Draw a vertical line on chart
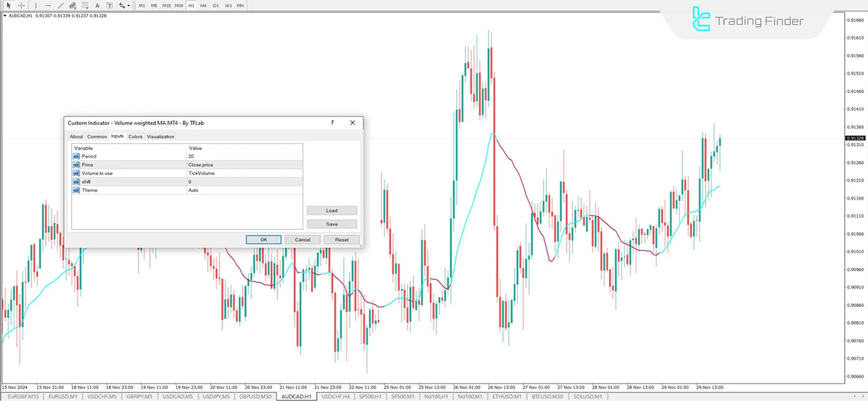Image resolution: width=868 pixels, height=401 pixels. 36,6
